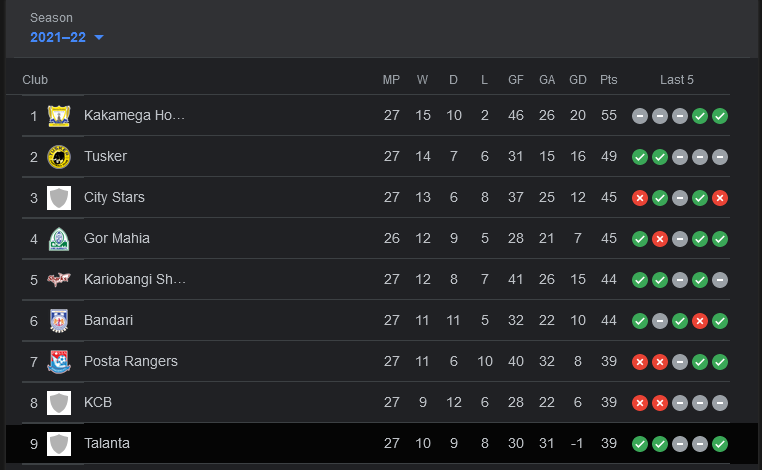Image resolution: width=762 pixels, height=470 pixels.
Task: Click the Talanta placeholder shield icon
Action: (59, 444)
